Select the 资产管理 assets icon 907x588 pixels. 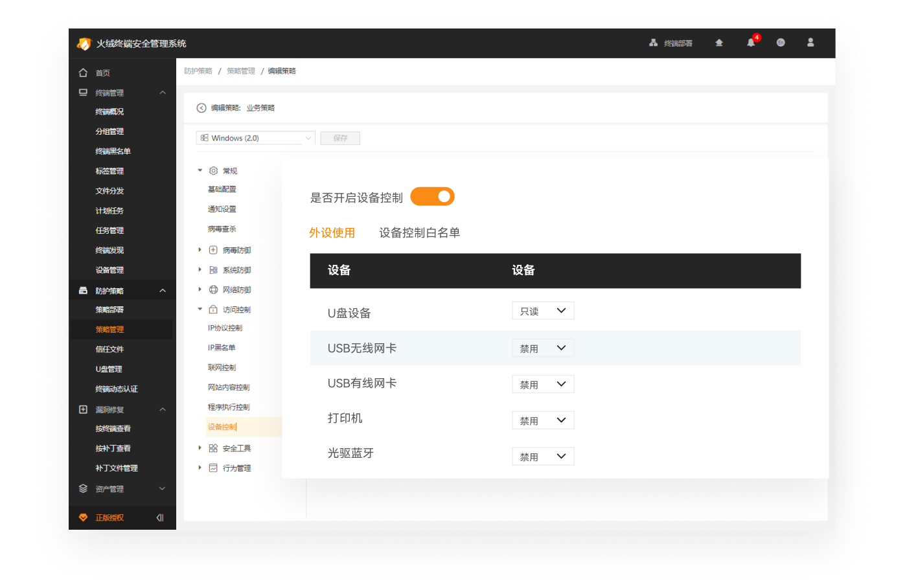tap(82, 488)
